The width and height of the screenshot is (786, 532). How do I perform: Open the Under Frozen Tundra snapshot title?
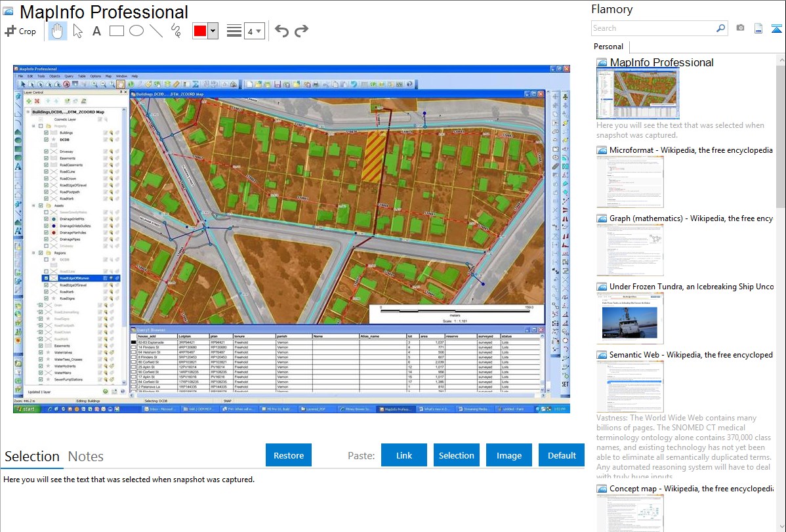click(x=692, y=286)
